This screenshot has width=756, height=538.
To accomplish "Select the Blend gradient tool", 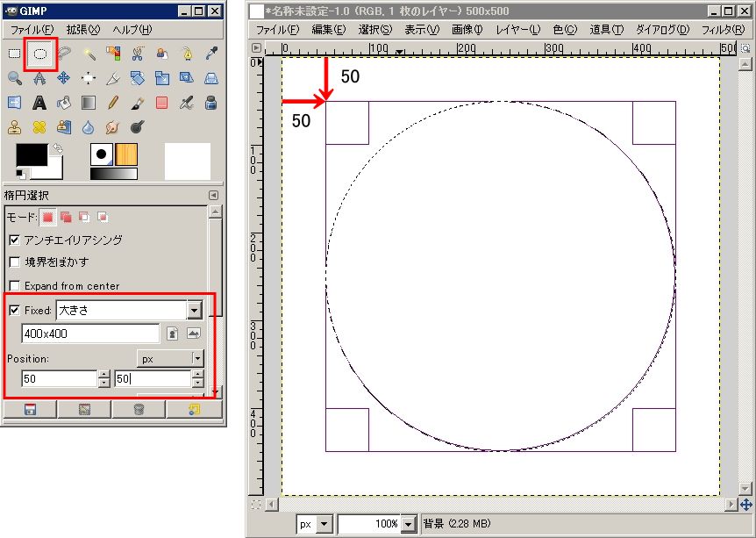I will (x=89, y=103).
